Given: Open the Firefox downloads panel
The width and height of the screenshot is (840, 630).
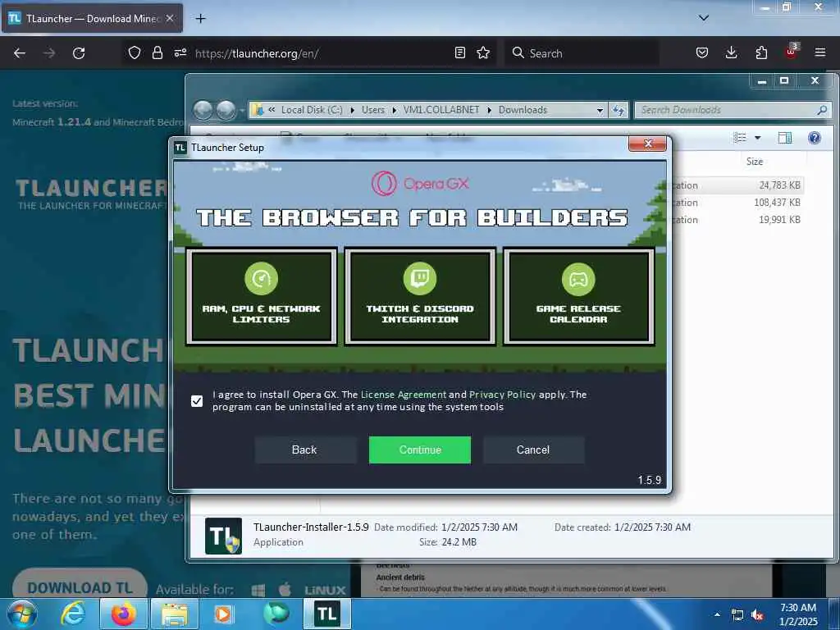Looking at the screenshot, I should coord(731,52).
